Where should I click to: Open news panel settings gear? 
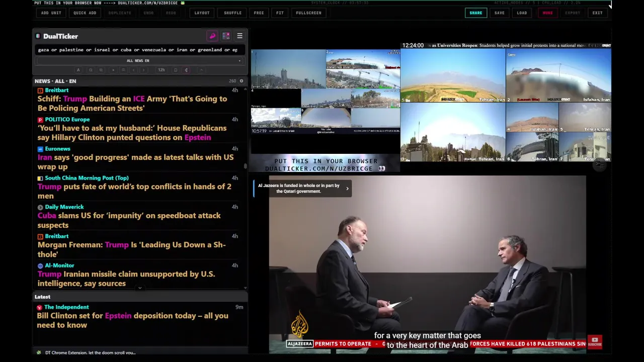(x=242, y=81)
